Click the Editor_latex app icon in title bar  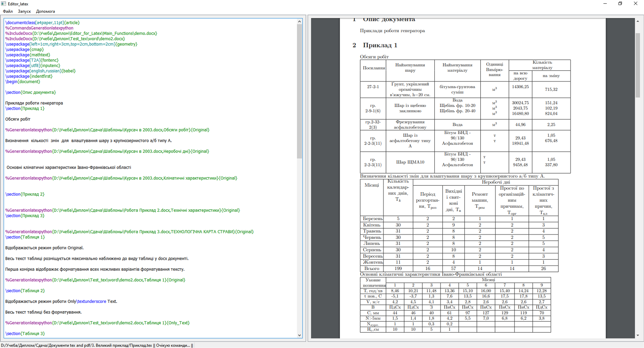(x=4, y=4)
